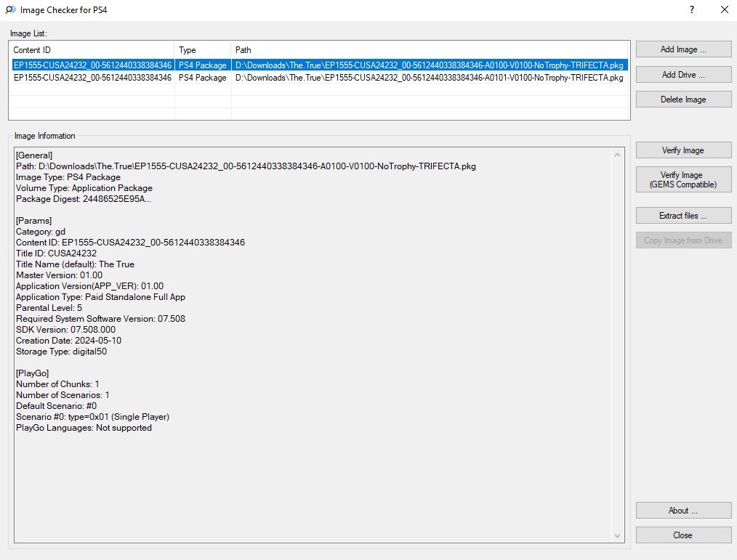Click the Default Scenario: #0 line

click(57, 405)
